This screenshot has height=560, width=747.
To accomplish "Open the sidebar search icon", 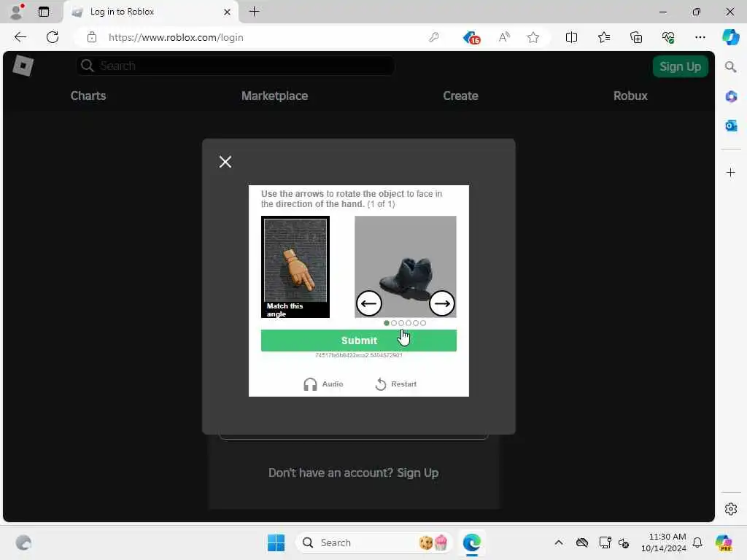I will [x=731, y=66].
